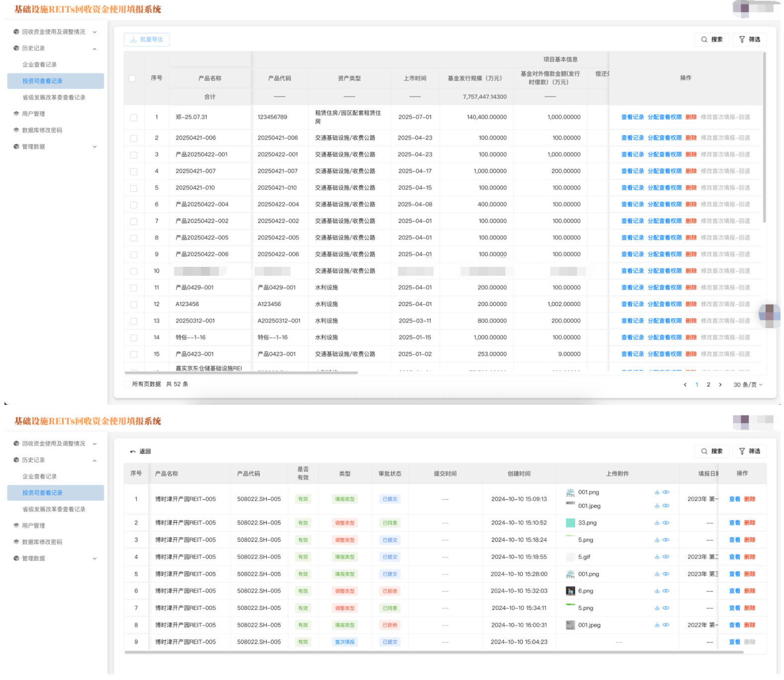Check the select-all checkbox in table header

pos(132,78)
